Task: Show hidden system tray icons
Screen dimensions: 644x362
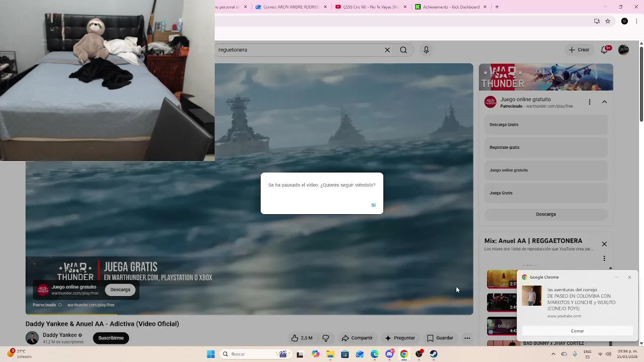Action: click(553, 354)
